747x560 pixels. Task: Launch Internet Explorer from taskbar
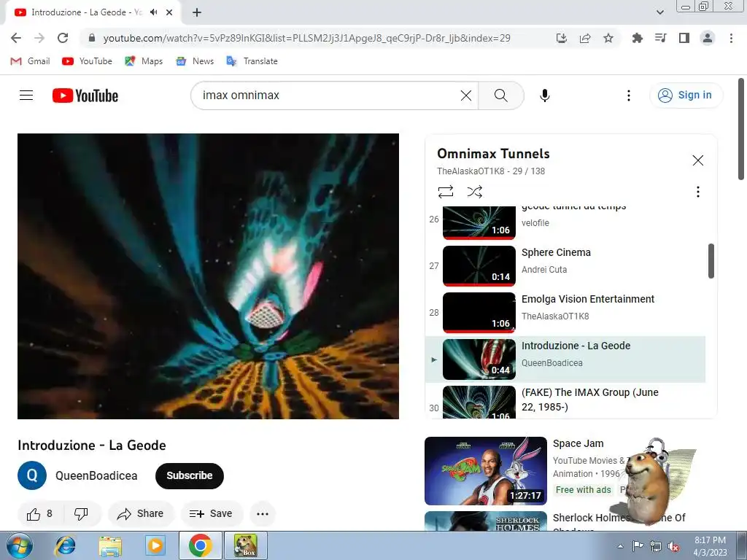[x=65, y=545]
